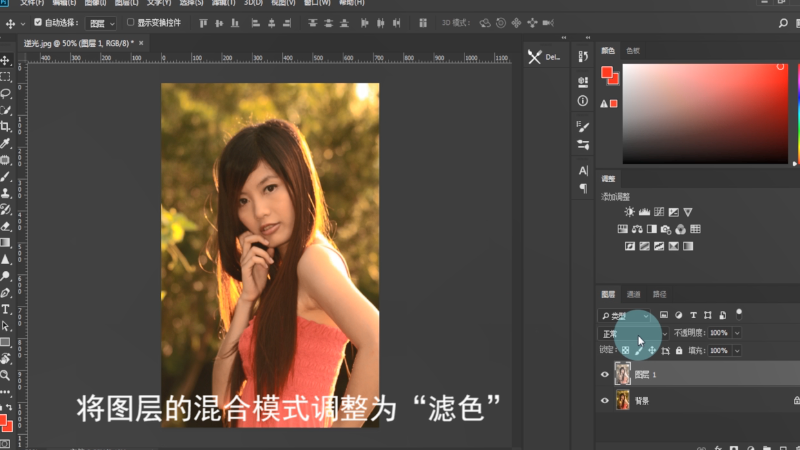Select the Pen tool
Screen dimensions: 800x450
[6, 293]
